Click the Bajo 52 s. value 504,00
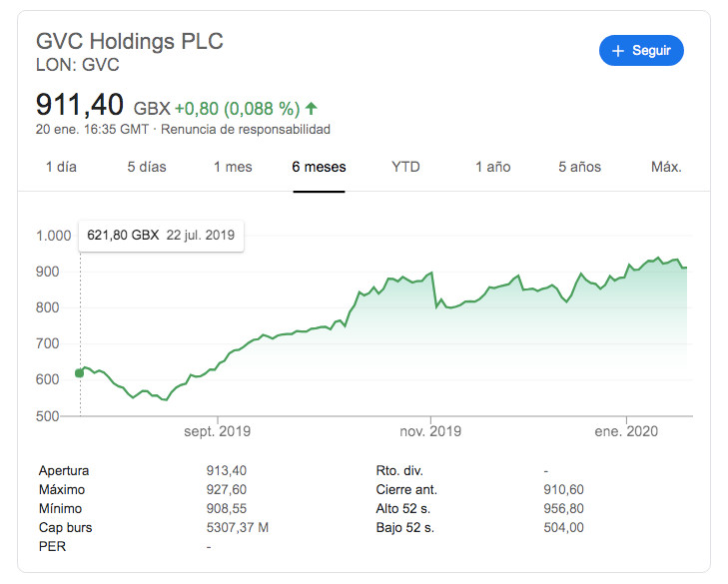The height and width of the screenshot is (584, 728). [563, 528]
